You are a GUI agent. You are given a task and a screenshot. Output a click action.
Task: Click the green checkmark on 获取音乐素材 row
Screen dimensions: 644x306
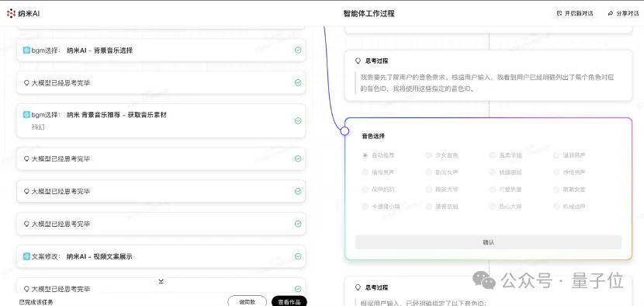(298, 120)
